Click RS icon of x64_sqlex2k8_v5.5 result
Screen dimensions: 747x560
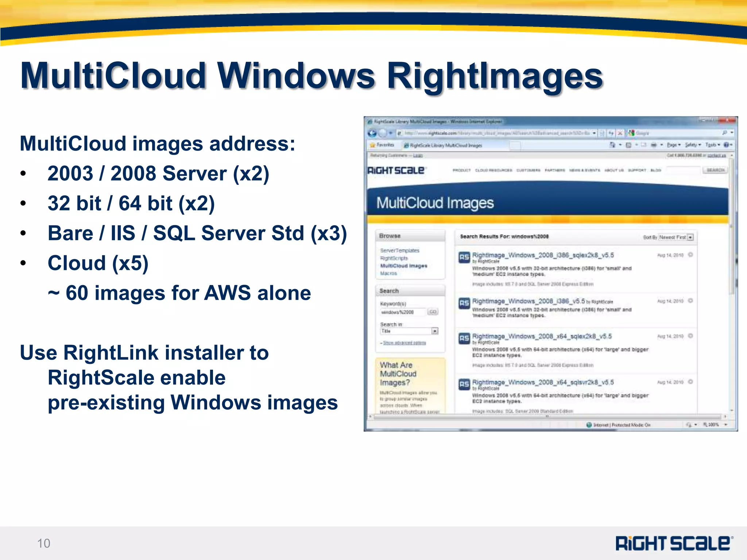coord(464,338)
